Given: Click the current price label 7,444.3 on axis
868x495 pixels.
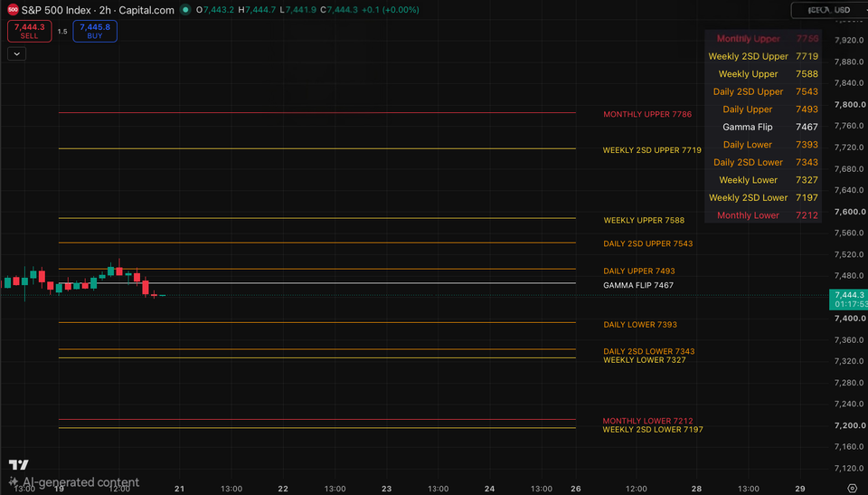Looking at the screenshot, I should click(x=848, y=300).
